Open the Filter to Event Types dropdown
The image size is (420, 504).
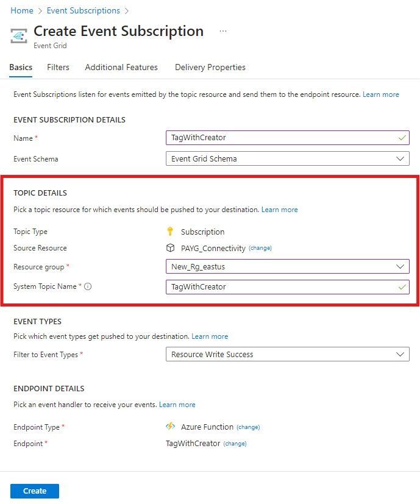[x=288, y=354]
